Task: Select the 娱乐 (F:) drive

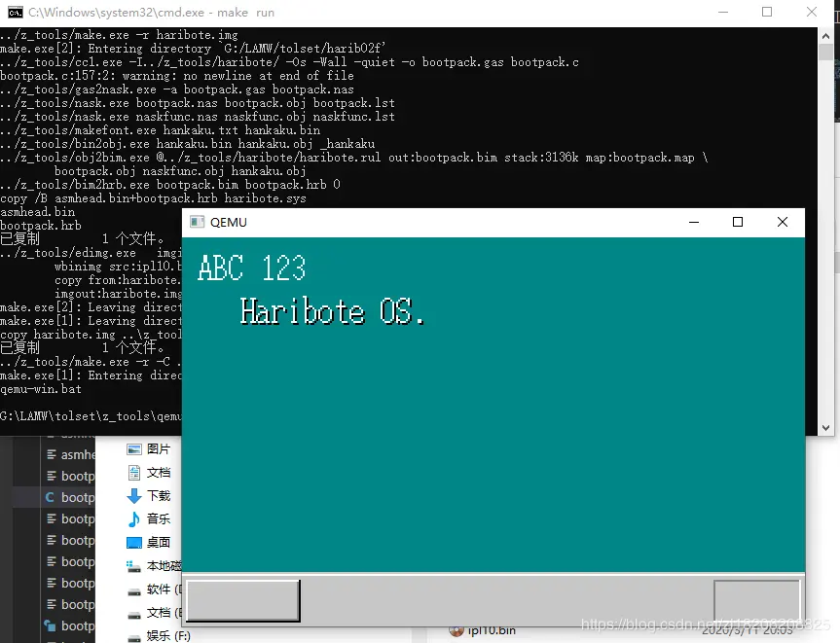Action: pos(159,636)
